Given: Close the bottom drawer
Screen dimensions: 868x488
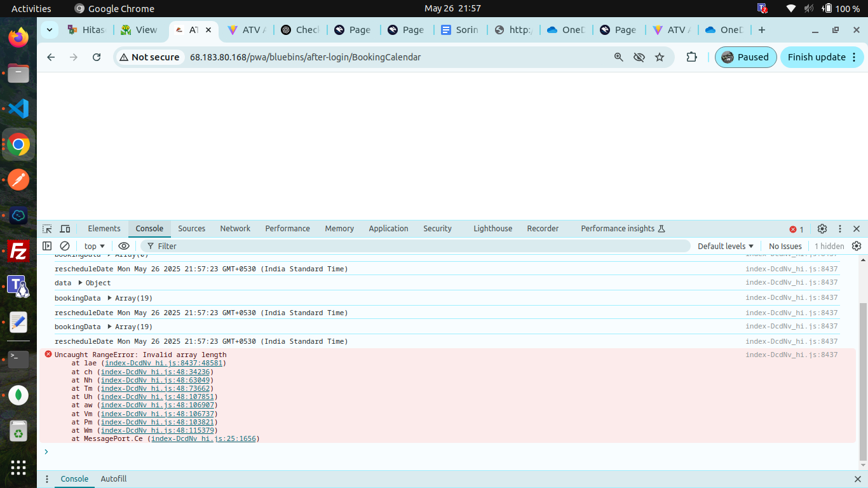Looking at the screenshot, I should click(x=857, y=479).
